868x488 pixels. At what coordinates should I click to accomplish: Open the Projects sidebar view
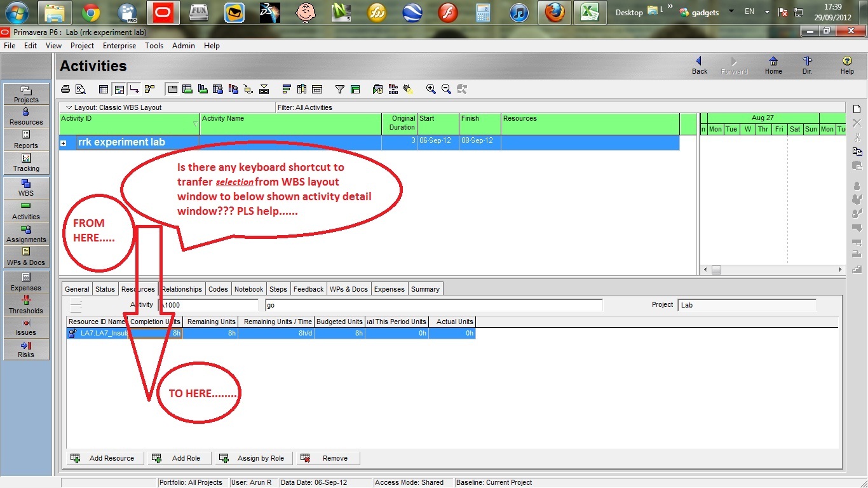coord(26,94)
